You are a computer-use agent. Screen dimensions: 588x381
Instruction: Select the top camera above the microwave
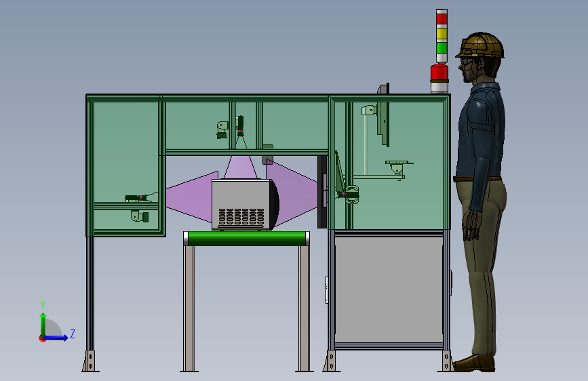(x=240, y=125)
